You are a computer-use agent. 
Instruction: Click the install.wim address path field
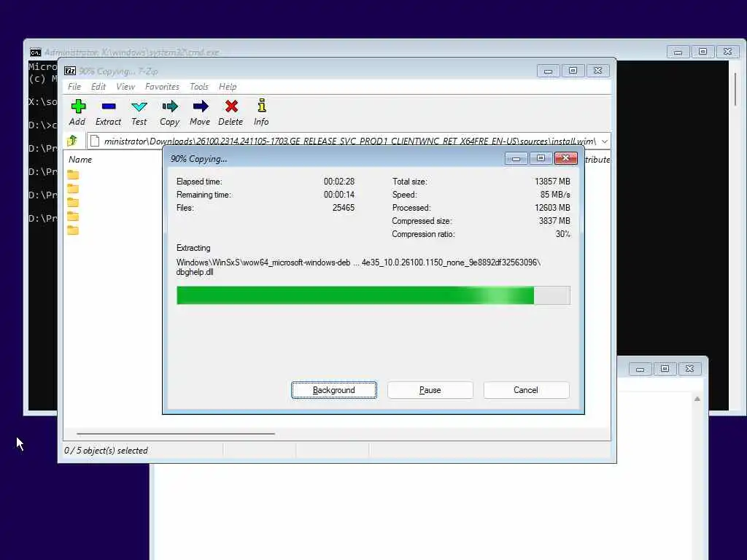coord(348,141)
